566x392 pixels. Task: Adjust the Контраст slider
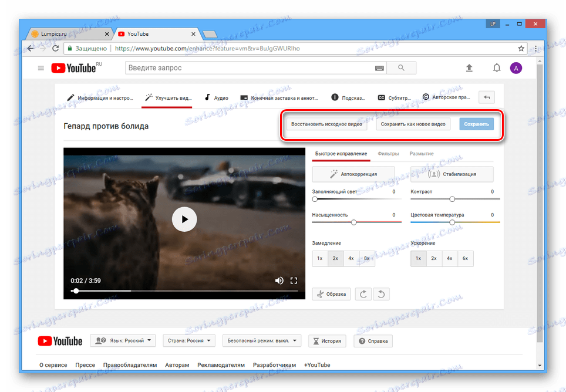pyautogui.click(x=452, y=199)
